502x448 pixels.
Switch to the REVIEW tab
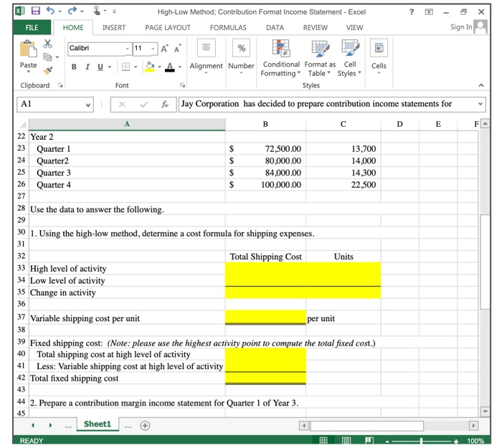coord(316,27)
